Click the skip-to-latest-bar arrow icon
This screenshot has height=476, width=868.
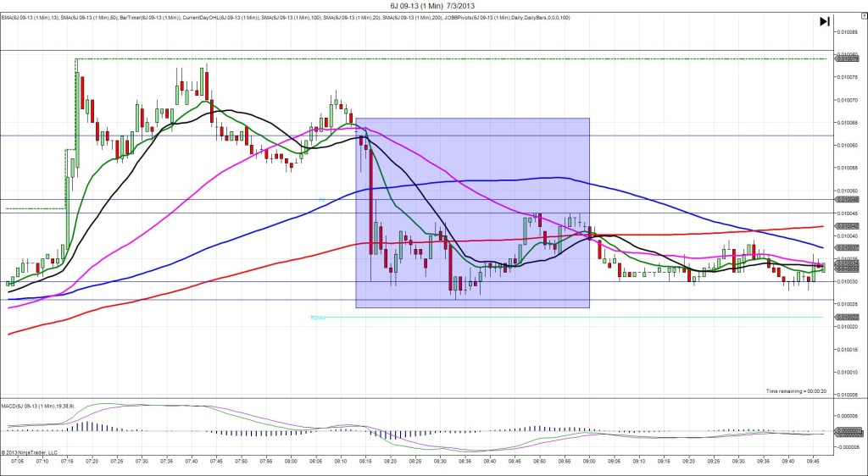point(824,21)
